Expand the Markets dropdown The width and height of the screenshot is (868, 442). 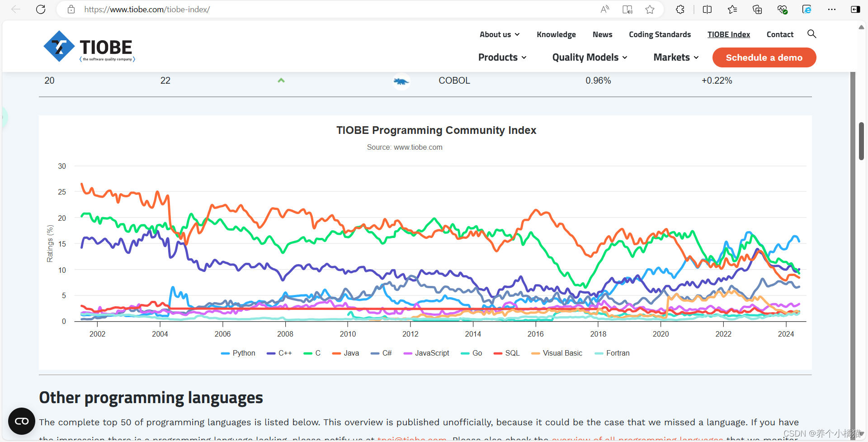click(x=676, y=57)
